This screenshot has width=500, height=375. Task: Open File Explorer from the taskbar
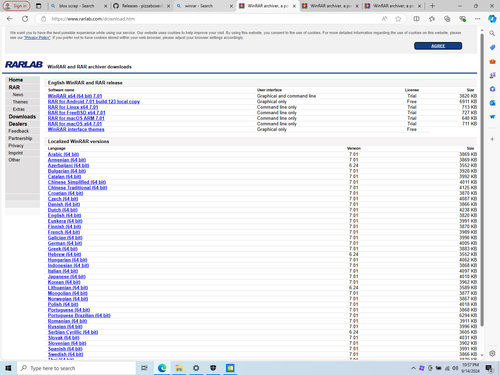(x=179, y=368)
